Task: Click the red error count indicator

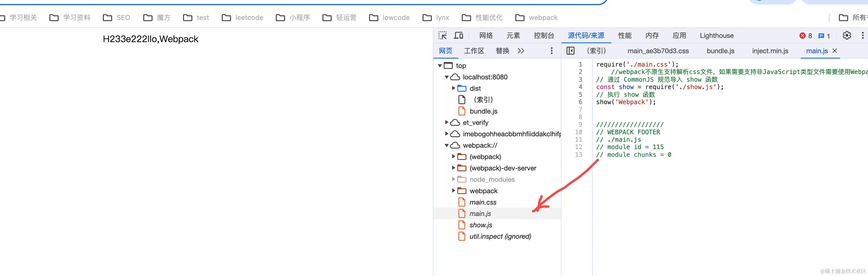Action: (806, 36)
